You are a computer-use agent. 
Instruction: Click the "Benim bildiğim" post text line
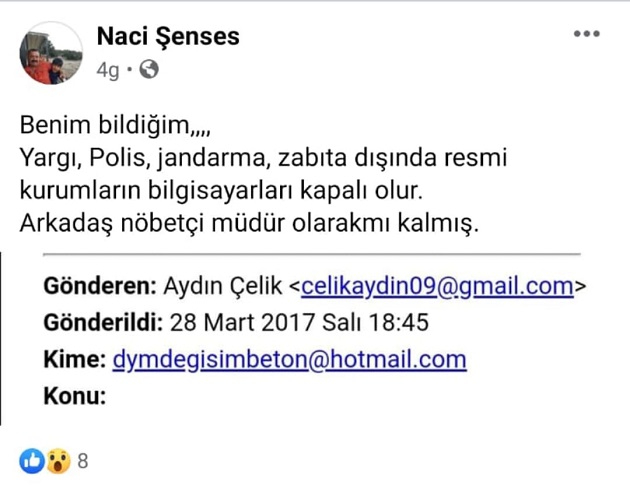point(117,127)
